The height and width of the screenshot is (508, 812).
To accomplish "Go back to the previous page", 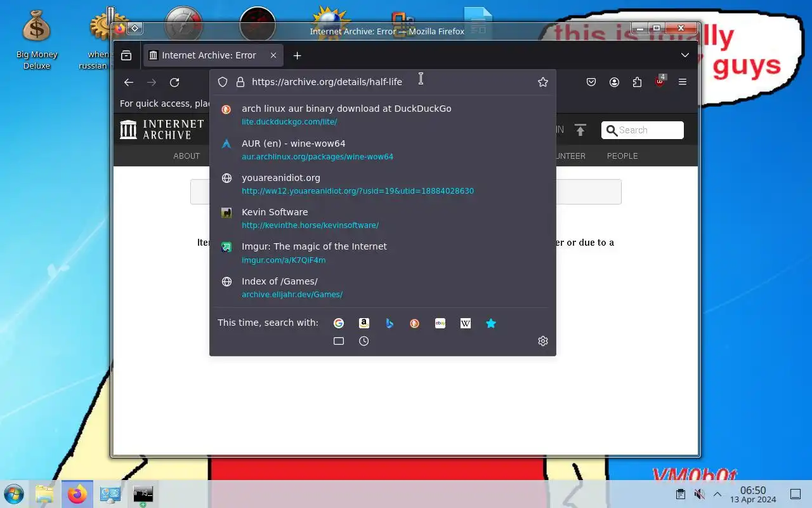I will pyautogui.click(x=129, y=82).
